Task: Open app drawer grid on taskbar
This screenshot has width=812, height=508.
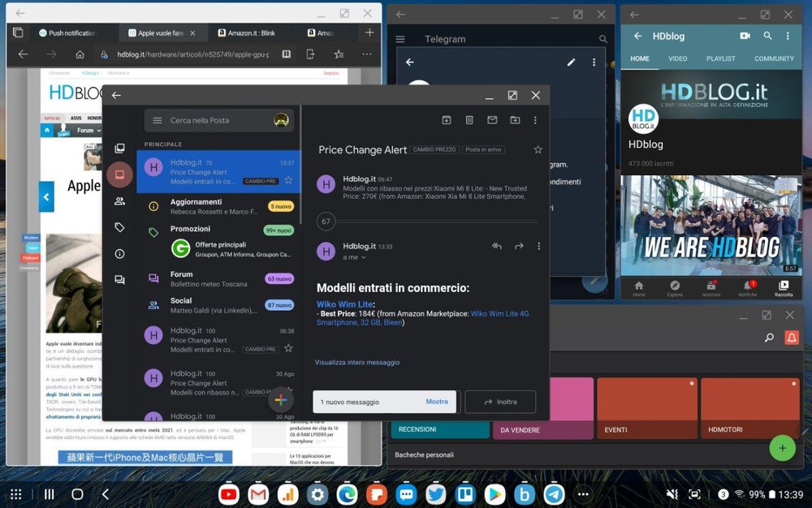Action: (x=16, y=494)
